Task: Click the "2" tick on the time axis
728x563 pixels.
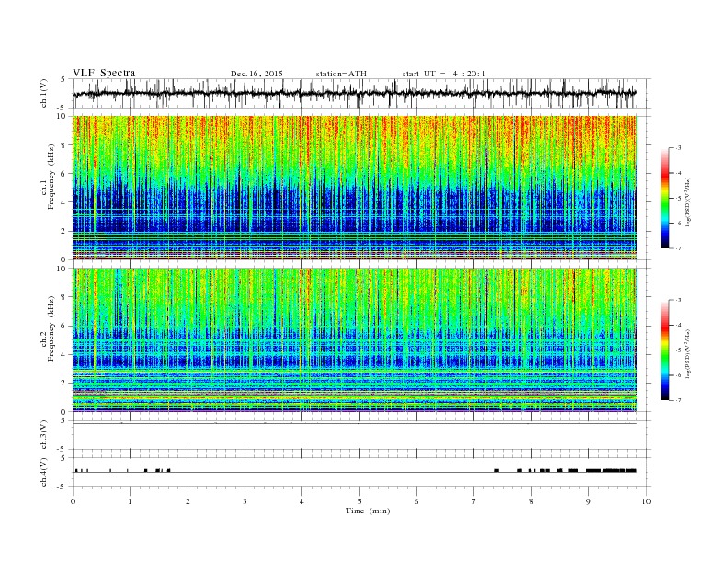Action: point(188,501)
